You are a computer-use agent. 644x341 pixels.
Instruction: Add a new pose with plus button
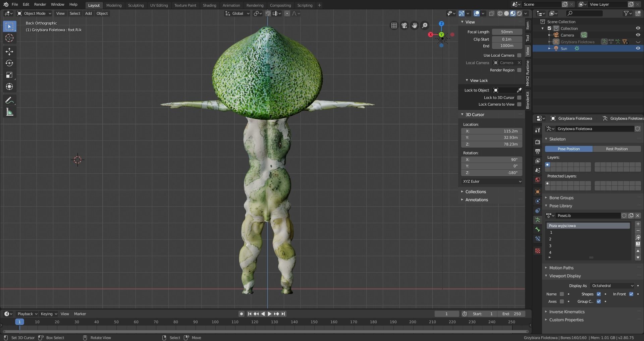[x=638, y=224]
